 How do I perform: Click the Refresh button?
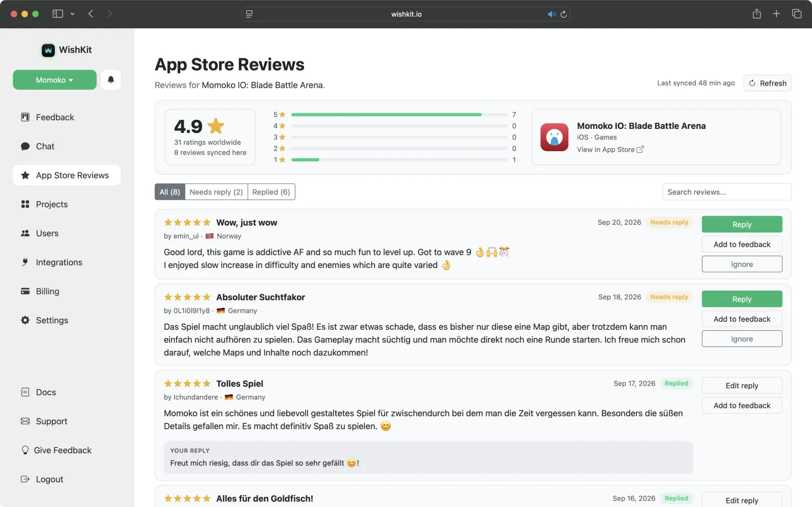pyautogui.click(x=767, y=83)
